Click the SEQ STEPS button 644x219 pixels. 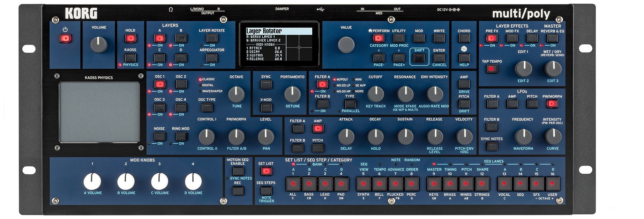click(266, 190)
